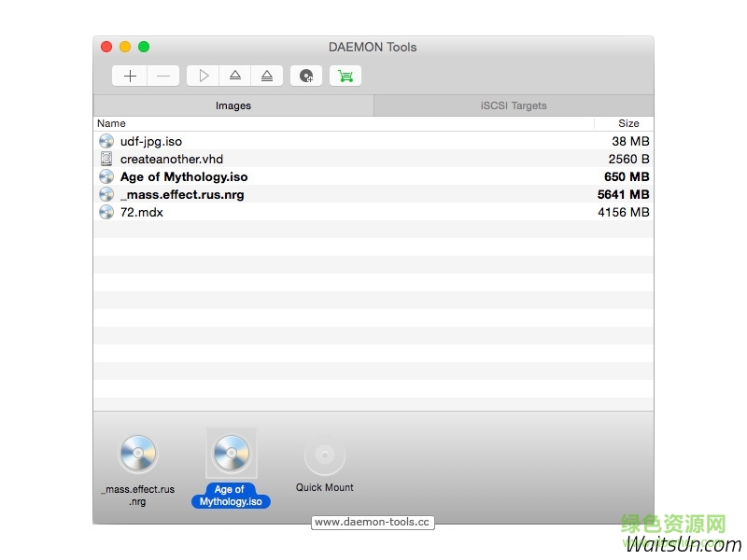The image size is (747, 560).
Task: Select Age of Mythology.iso in the list
Action: (x=184, y=176)
